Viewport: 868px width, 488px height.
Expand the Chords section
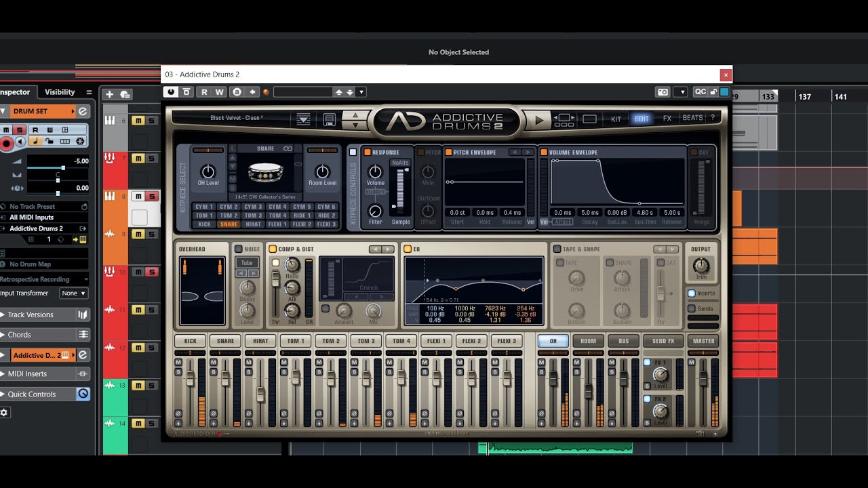3,335
